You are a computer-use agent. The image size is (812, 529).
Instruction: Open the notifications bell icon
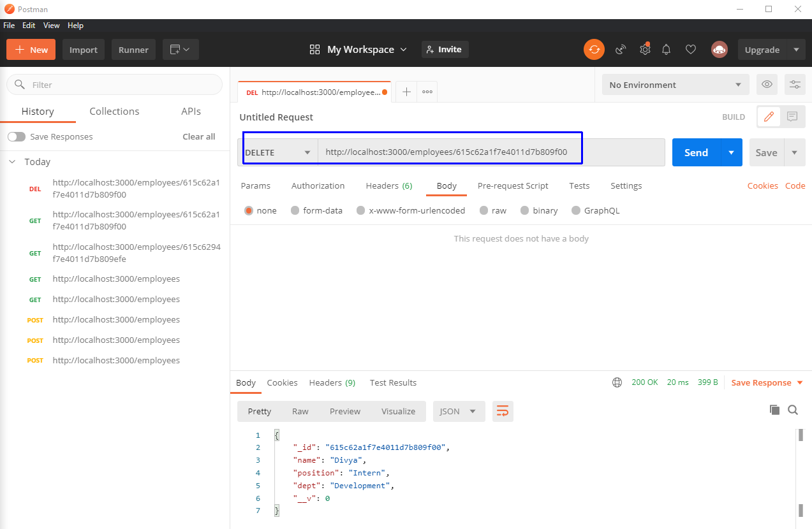point(667,50)
